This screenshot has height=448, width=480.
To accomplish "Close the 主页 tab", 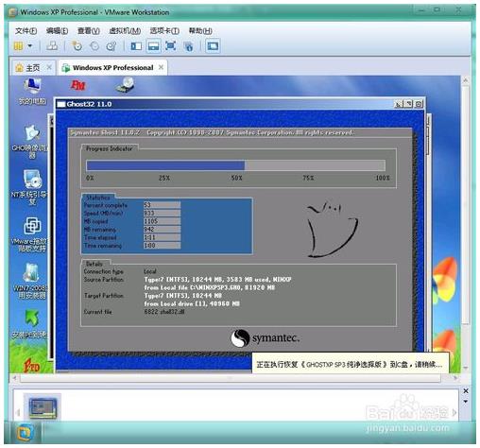I will (x=49, y=67).
